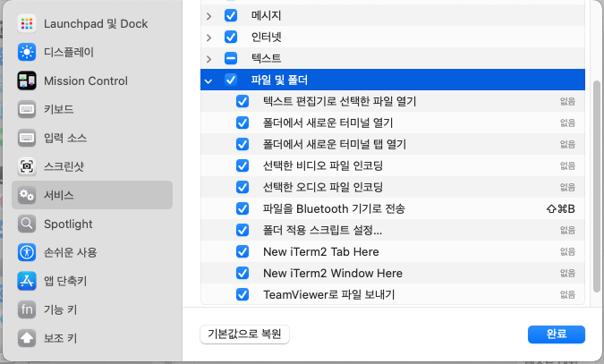The height and width of the screenshot is (364, 604).
Task: Toggle the 파일 및 폴더 category checkbox
Action: pyautogui.click(x=231, y=80)
